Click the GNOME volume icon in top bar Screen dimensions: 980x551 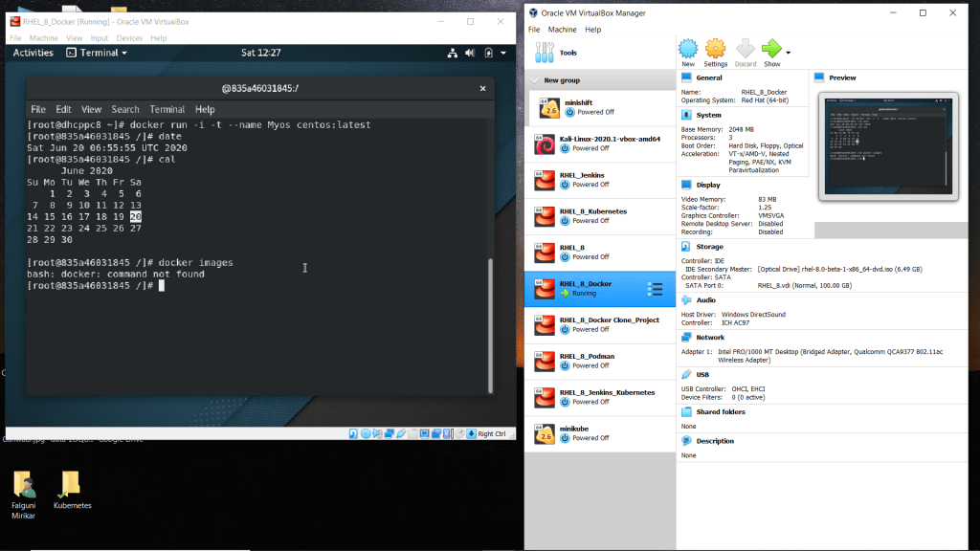[469, 53]
